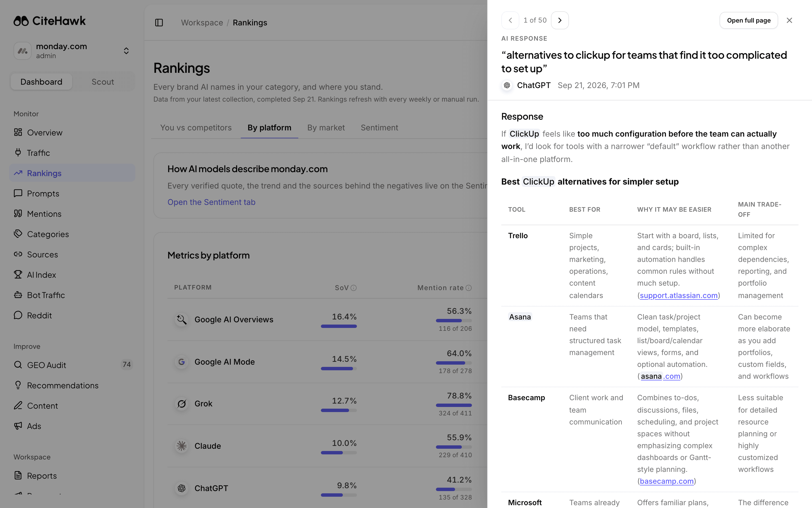This screenshot has height=508, width=812.
Task: Click the SoV info icon
Action: [354, 288]
